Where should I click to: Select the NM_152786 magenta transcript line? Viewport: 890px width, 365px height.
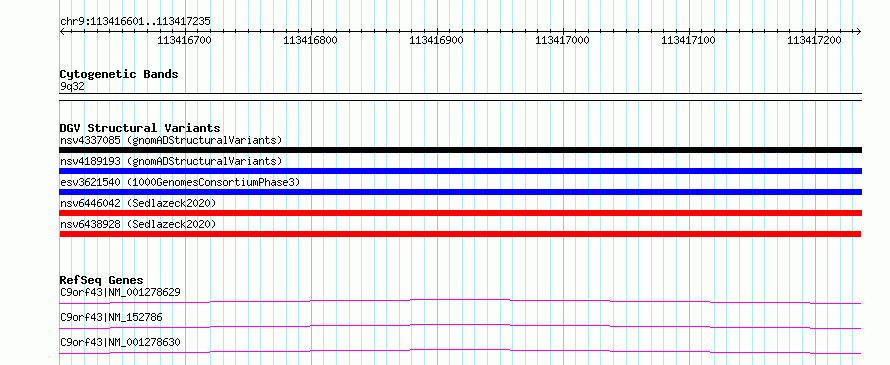[x=460, y=326]
